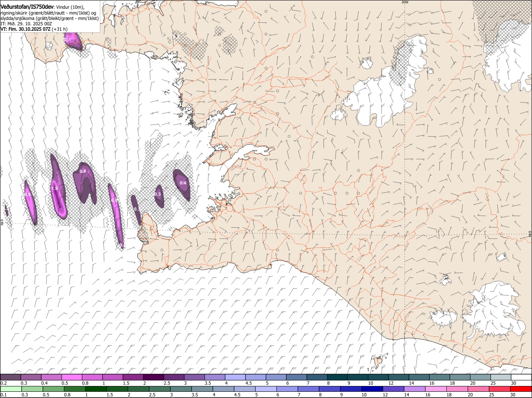Select the bright pink snow swatch for 0.5–0.8

pos(72,377)
